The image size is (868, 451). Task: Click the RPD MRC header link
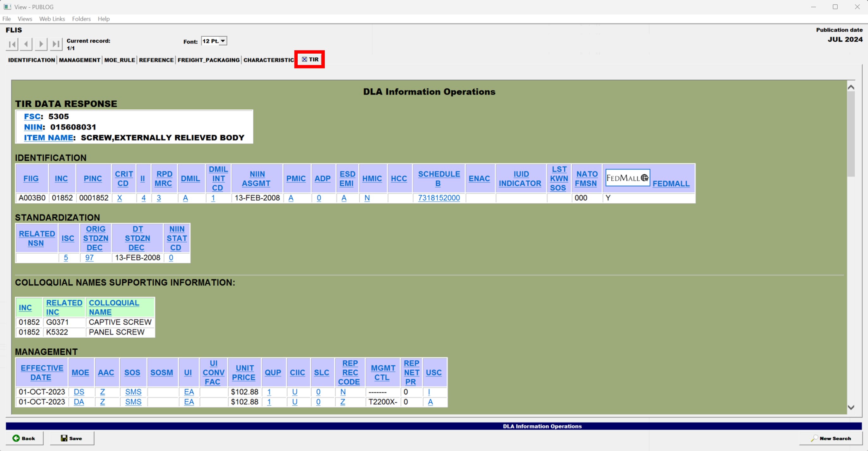click(164, 179)
